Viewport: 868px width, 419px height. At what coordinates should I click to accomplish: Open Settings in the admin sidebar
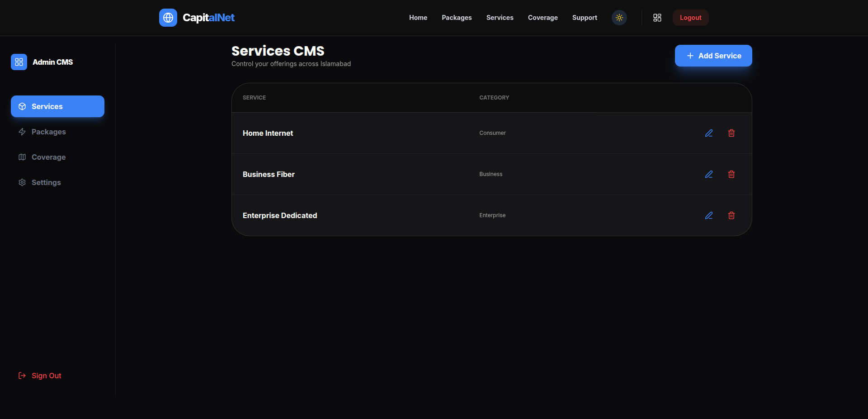(57, 182)
